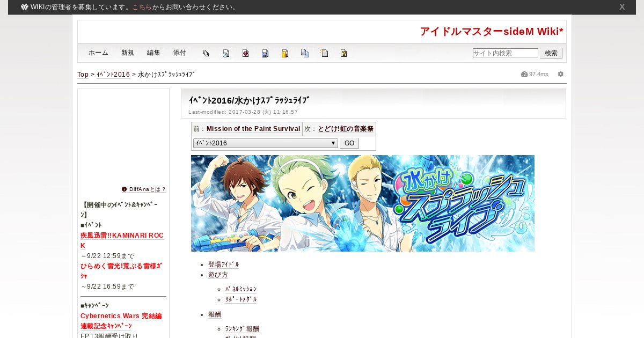644x338 pixels.
Task: Click the Last-modified 2017-03-28 timestamp text
Action: tap(243, 112)
